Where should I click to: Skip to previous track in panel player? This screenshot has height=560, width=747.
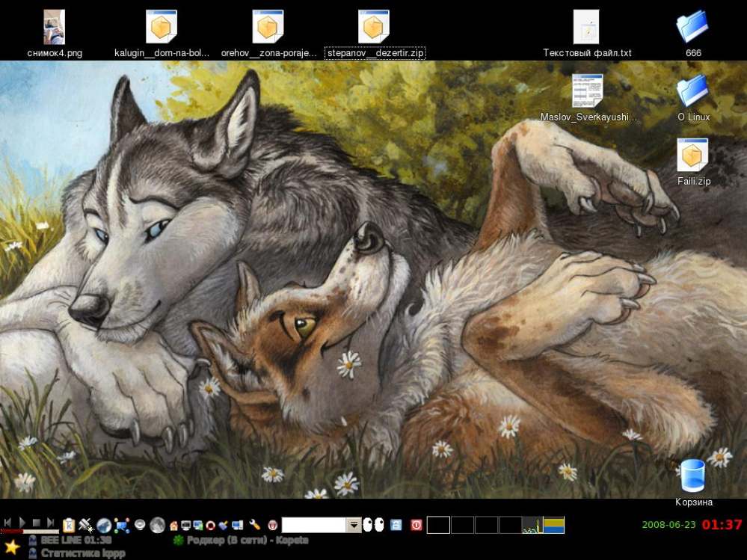click(7, 523)
